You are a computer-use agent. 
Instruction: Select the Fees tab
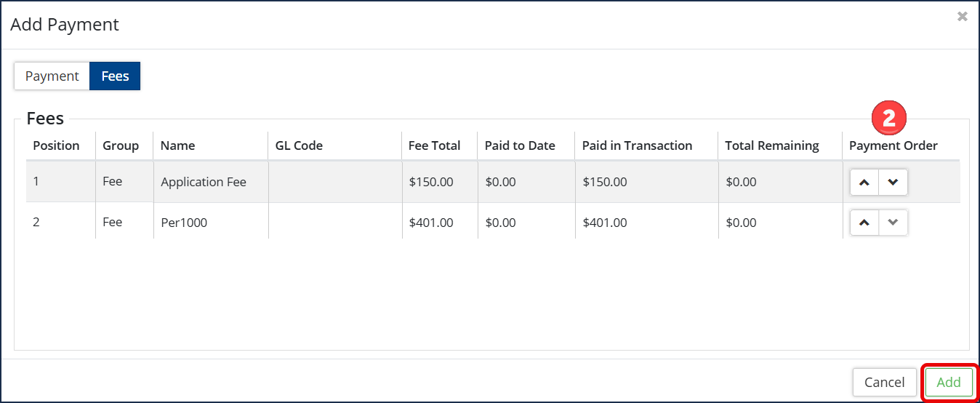[x=115, y=76]
